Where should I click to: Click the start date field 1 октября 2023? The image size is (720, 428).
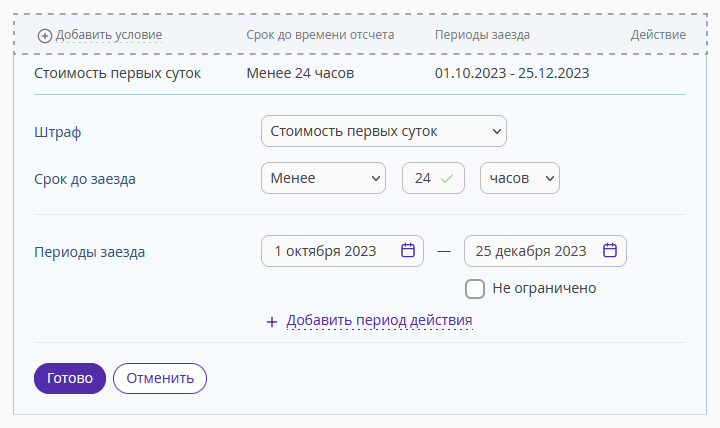point(343,251)
